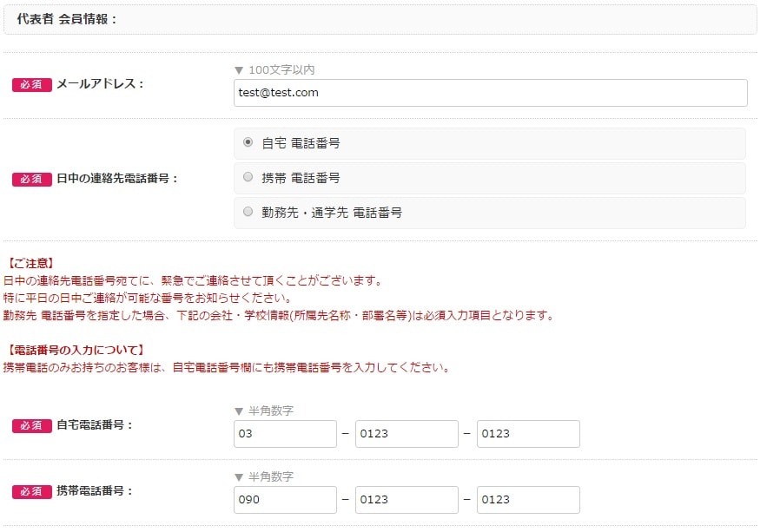The width and height of the screenshot is (767, 532).
Task: Click the 必須 badge beside 日中の連絡先電話番号
Action: [31, 180]
